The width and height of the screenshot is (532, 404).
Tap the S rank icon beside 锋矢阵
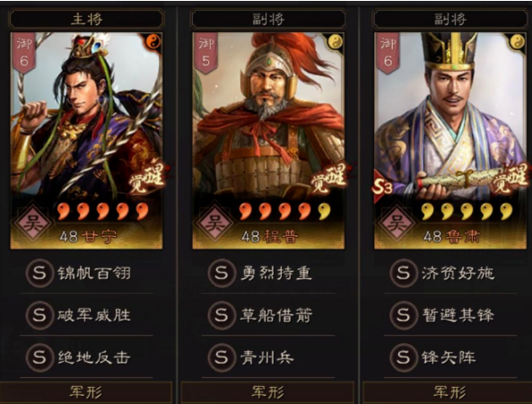pyautogui.click(x=404, y=357)
